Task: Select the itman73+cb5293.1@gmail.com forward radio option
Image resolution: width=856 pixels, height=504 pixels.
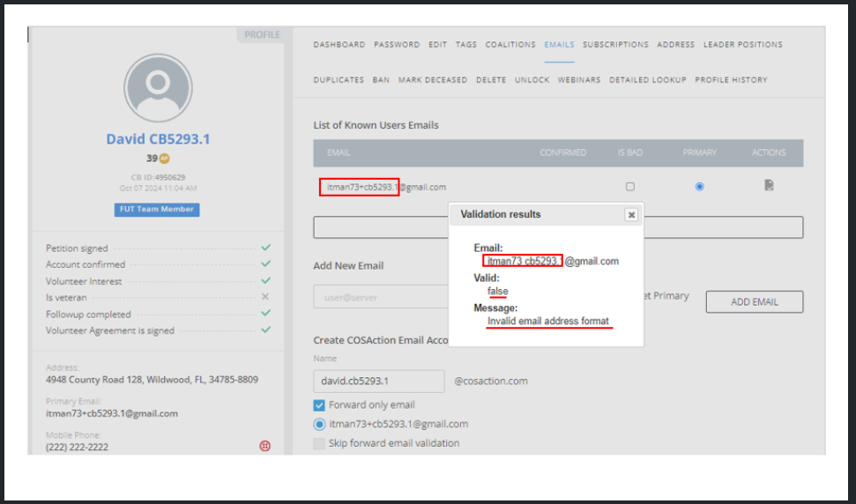Action: pyautogui.click(x=319, y=424)
